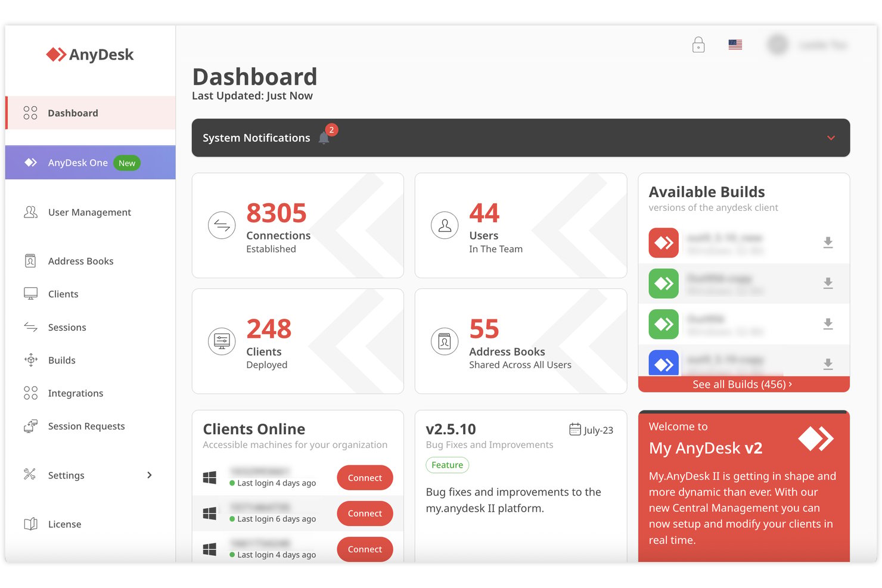Click the Feature tag on v2.5.10

[447, 465]
